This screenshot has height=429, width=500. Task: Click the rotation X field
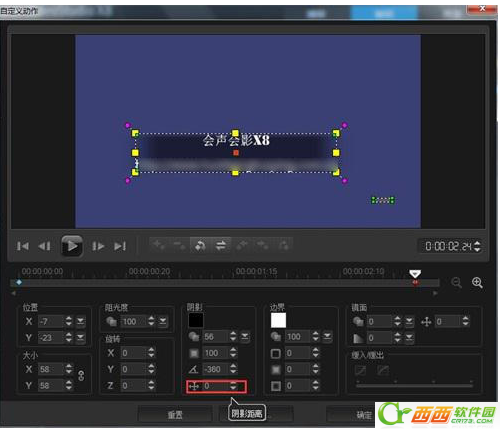pos(133,353)
